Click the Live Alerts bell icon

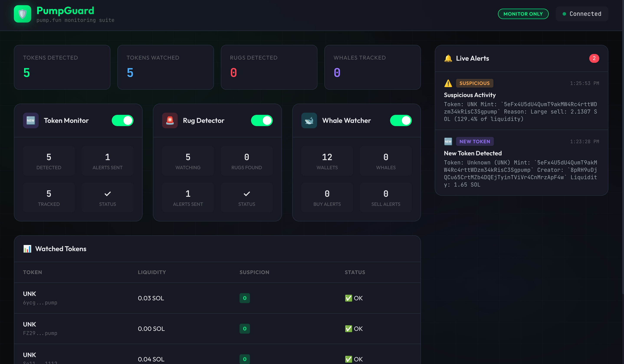[x=448, y=58]
